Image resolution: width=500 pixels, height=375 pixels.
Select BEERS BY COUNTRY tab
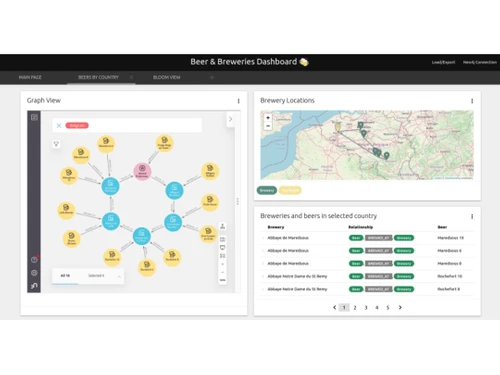pos(98,77)
